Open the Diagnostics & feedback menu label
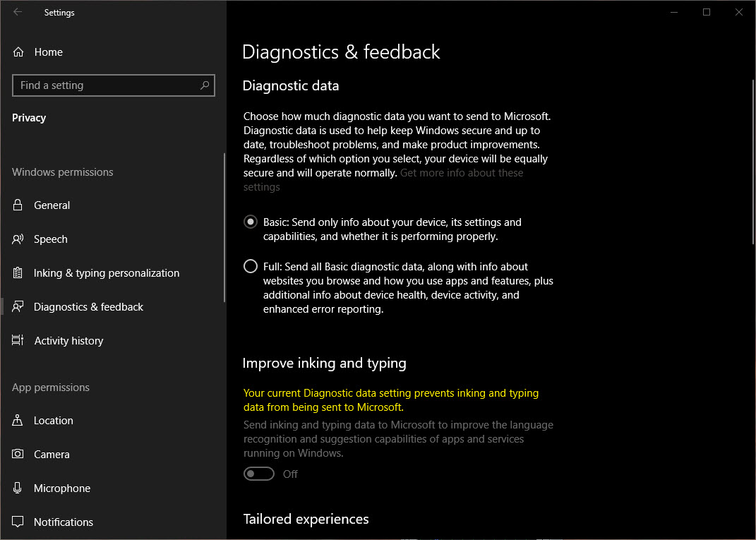 click(88, 307)
